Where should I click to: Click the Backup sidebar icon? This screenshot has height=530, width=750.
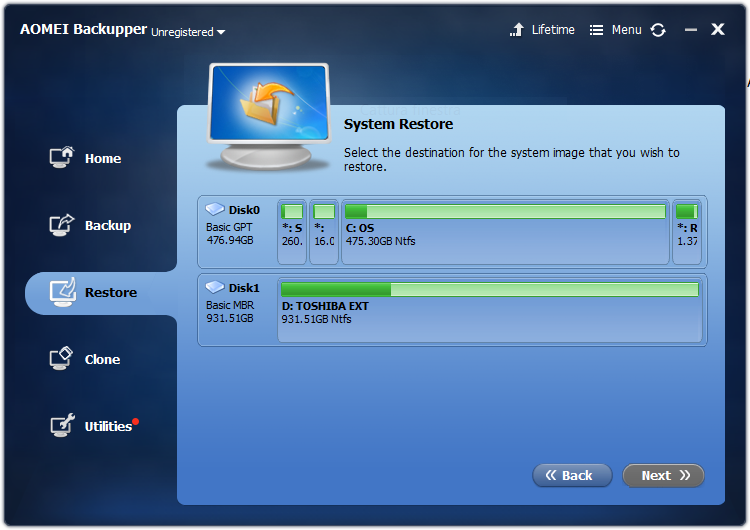62,225
